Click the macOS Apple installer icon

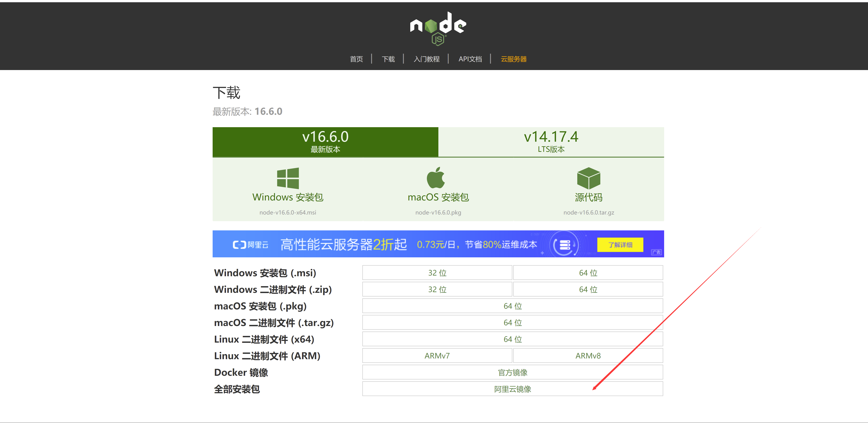click(x=436, y=178)
